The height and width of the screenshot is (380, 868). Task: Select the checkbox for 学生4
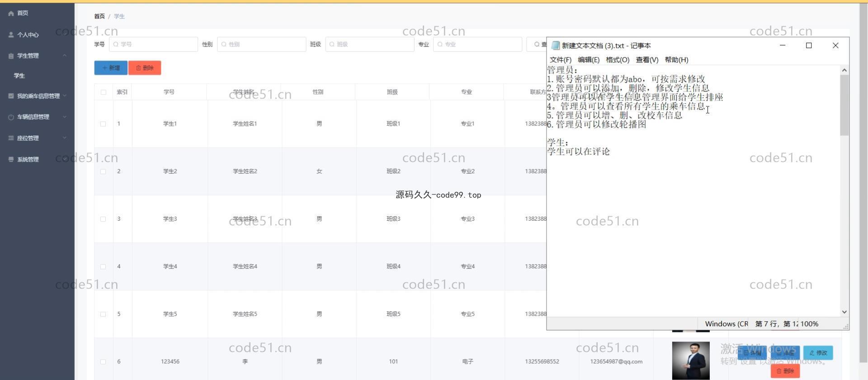coord(103,267)
